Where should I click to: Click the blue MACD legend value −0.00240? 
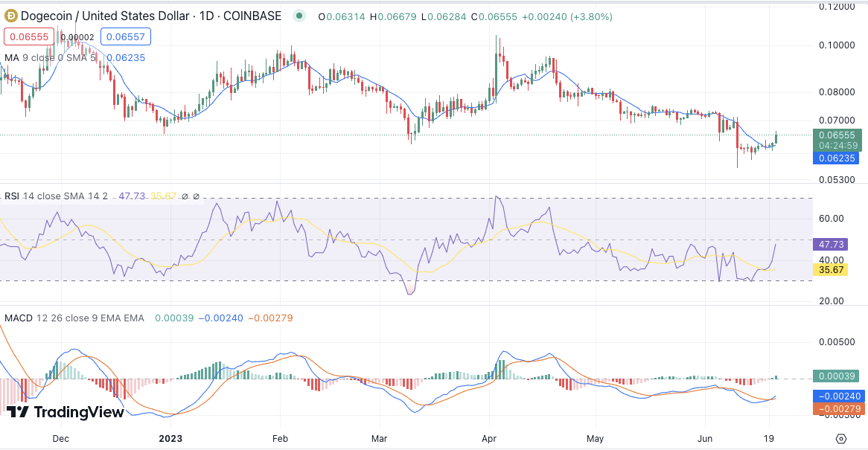click(x=221, y=318)
